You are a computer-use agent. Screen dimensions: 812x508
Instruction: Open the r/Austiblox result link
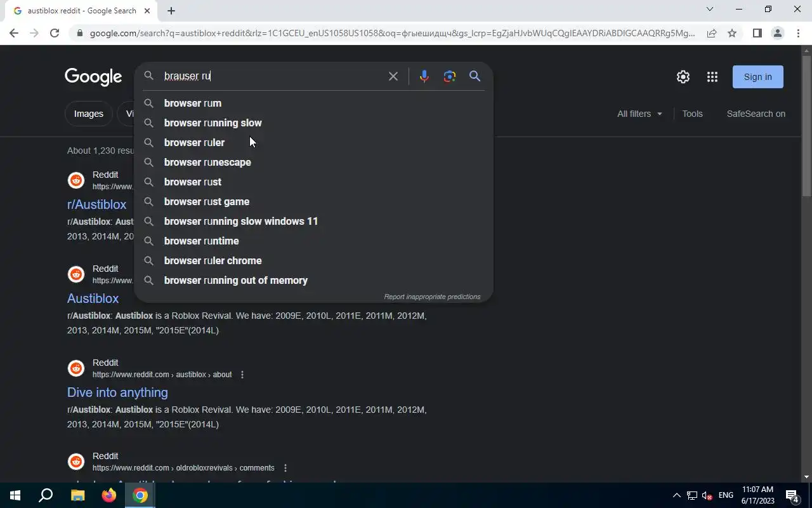(96, 204)
